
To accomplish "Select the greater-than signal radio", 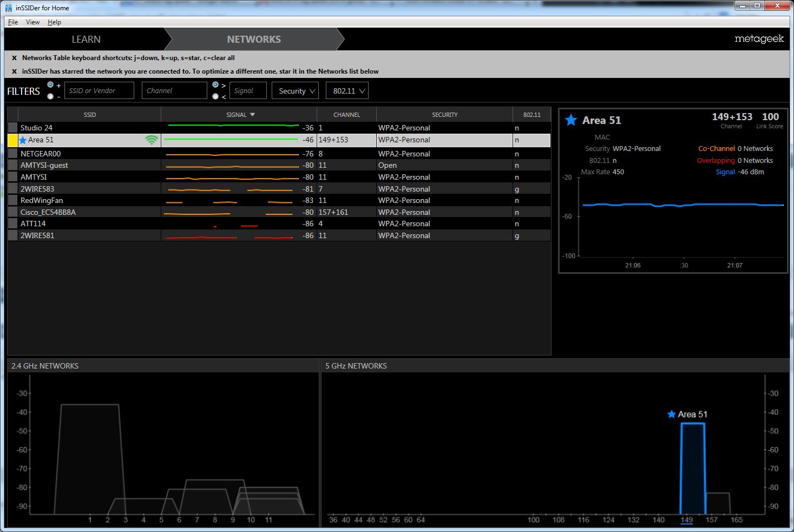I will coord(215,85).
